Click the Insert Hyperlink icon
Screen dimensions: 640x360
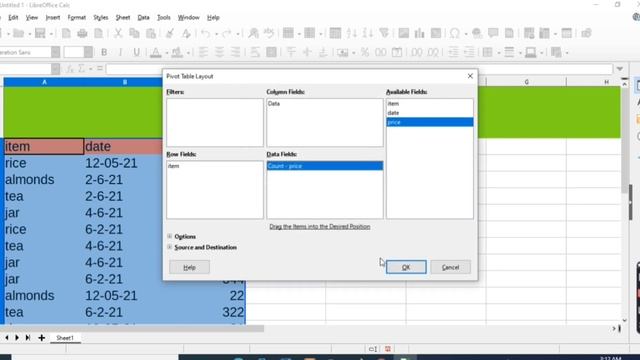(477, 33)
